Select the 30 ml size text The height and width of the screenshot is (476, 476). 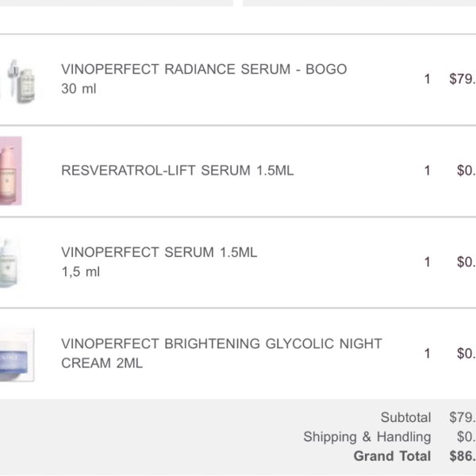coord(79,89)
